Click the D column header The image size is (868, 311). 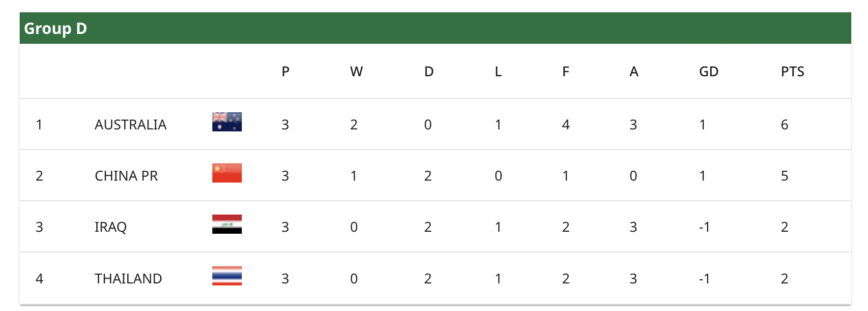pos(429,72)
